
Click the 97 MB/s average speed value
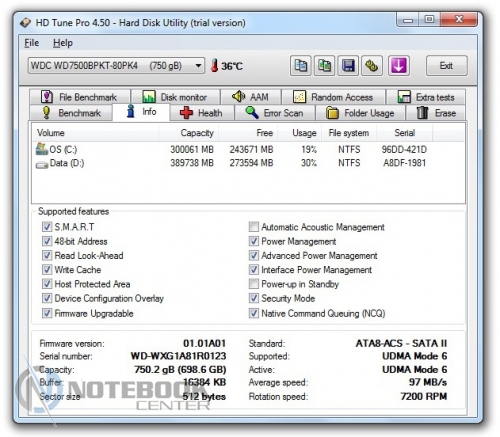pyautogui.click(x=428, y=382)
